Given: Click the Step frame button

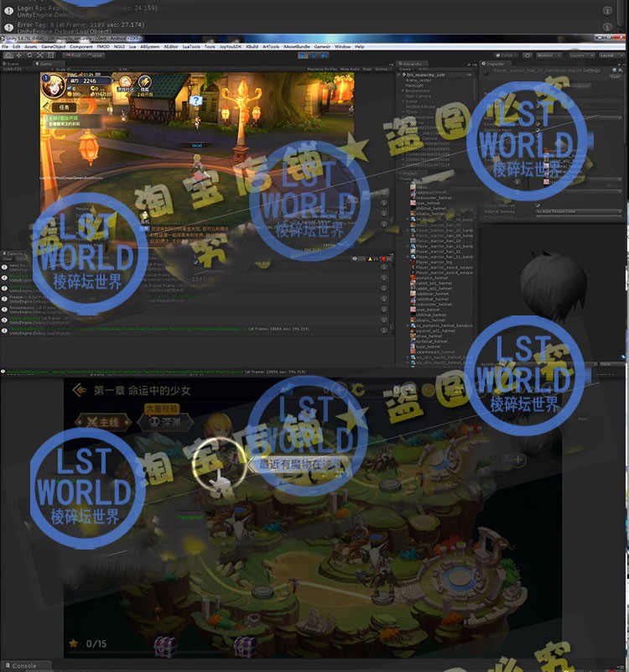Looking at the screenshot, I should pyautogui.click(x=325, y=55).
